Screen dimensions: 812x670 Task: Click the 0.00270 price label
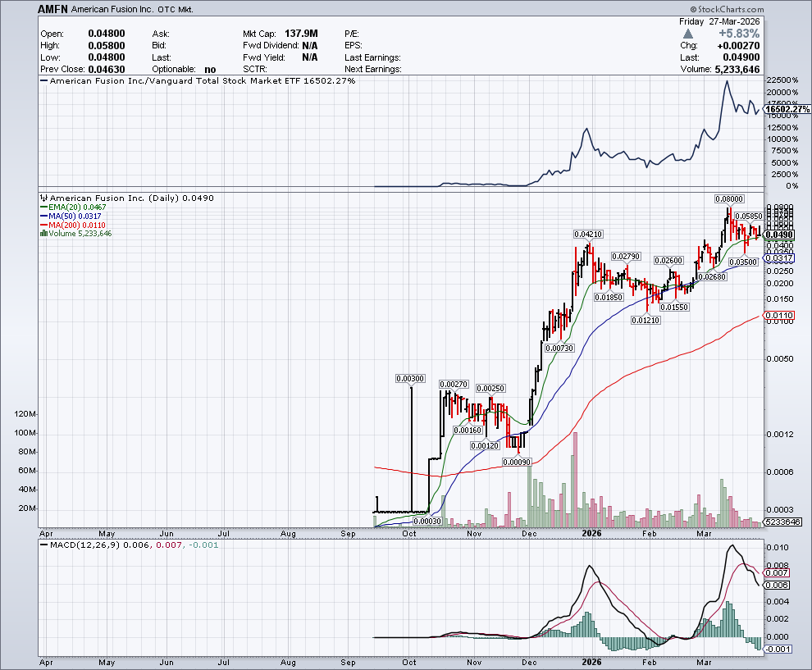tap(454, 384)
